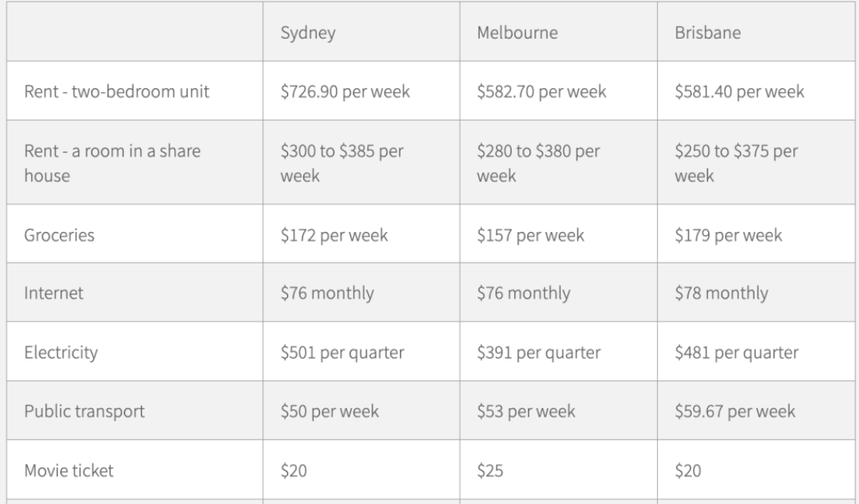Click the Electricity row label
The width and height of the screenshot is (859, 504).
(61, 352)
